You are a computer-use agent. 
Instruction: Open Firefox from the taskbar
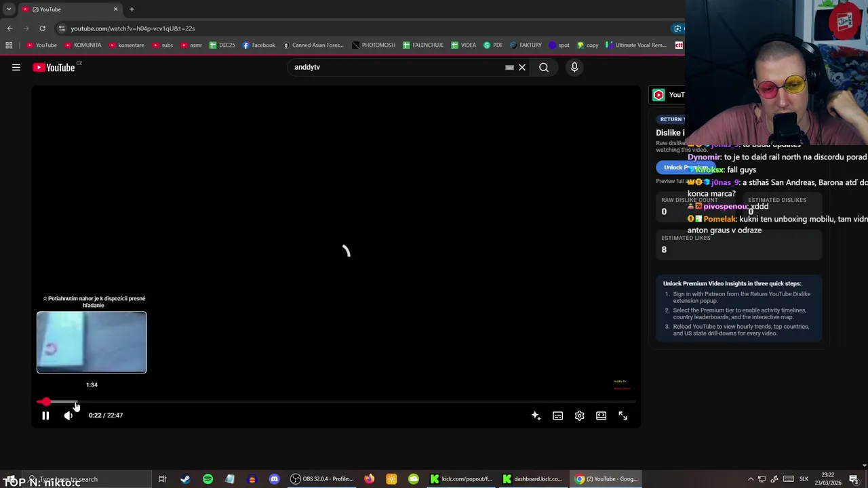(x=369, y=479)
